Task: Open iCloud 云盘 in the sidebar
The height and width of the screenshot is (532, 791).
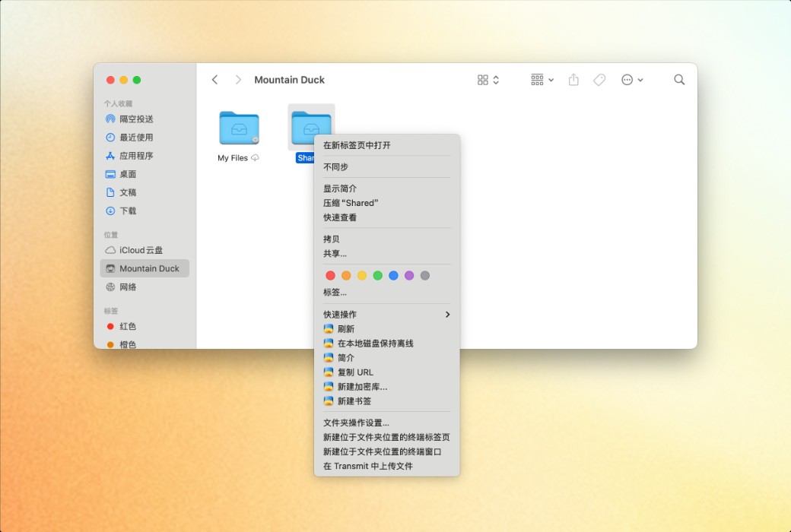Action: [145, 250]
